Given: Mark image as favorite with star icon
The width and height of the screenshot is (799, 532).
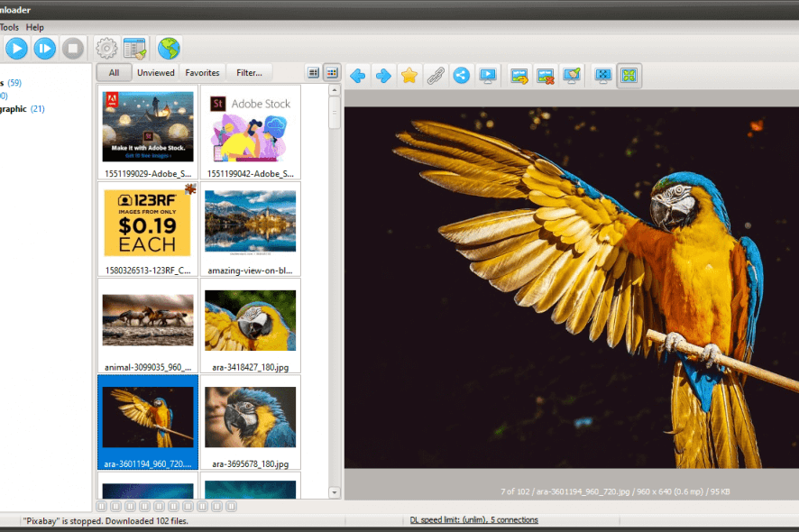Looking at the screenshot, I should click(x=409, y=76).
